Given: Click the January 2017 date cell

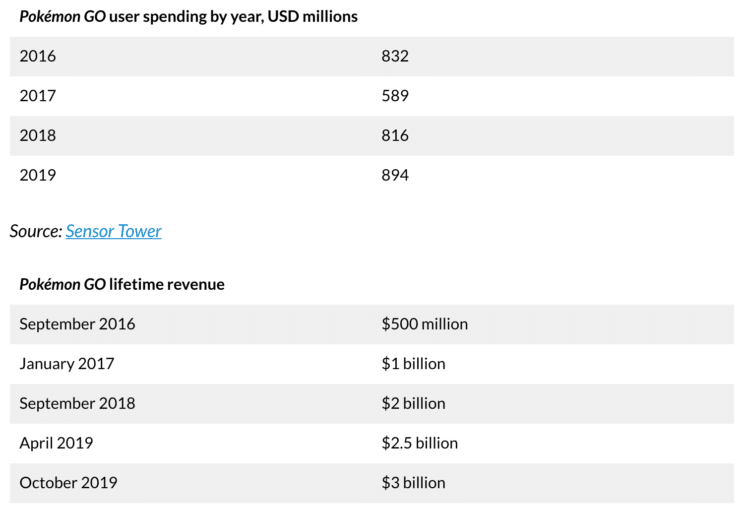Looking at the screenshot, I should 67,363.
